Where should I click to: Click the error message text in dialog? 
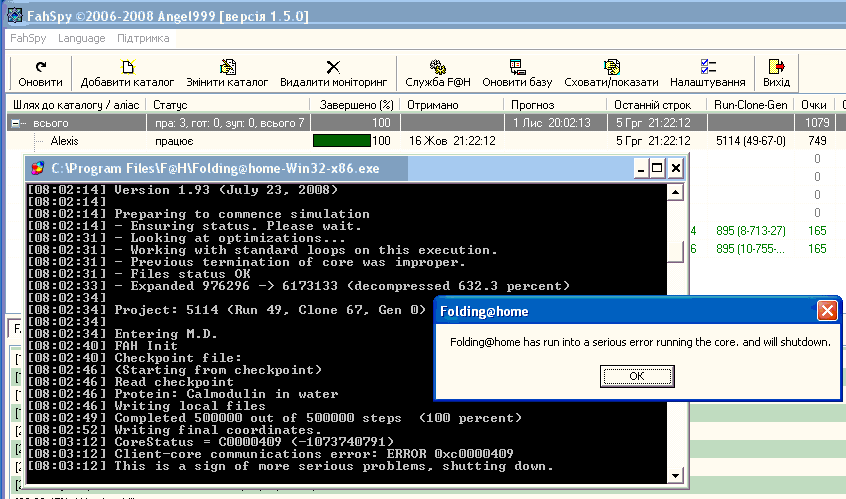(640, 342)
